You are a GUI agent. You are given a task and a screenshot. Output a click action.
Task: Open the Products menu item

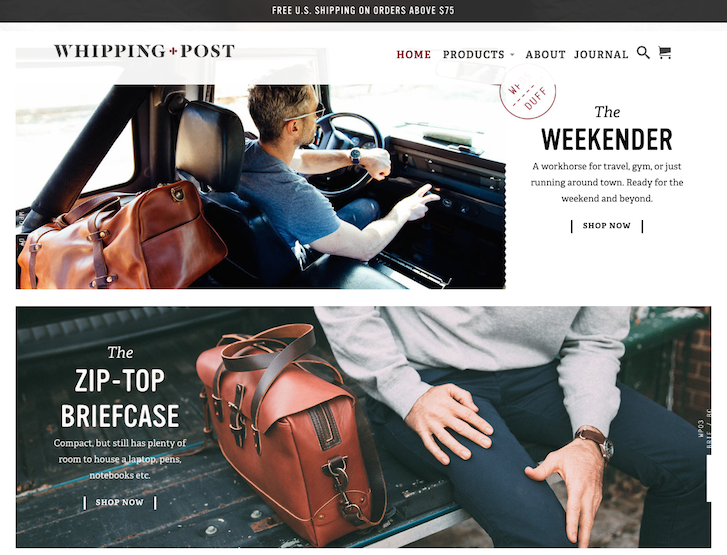[473, 55]
